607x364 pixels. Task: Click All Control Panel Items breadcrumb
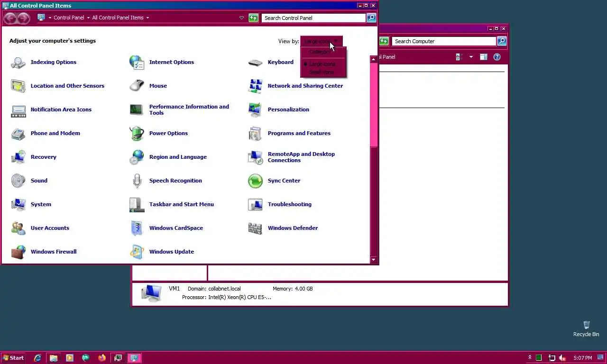coord(118,18)
